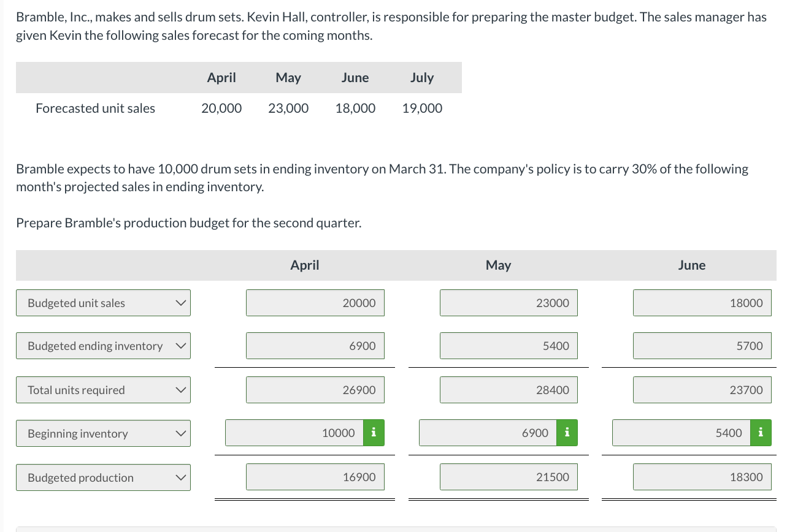787x532 pixels.
Task: Click April budgeted unit sales field showing 20000
Action: pyautogui.click(x=315, y=303)
